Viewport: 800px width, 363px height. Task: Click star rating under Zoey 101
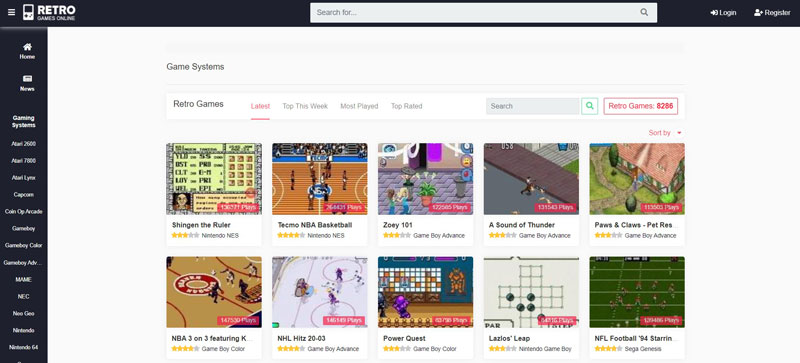click(397, 236)
